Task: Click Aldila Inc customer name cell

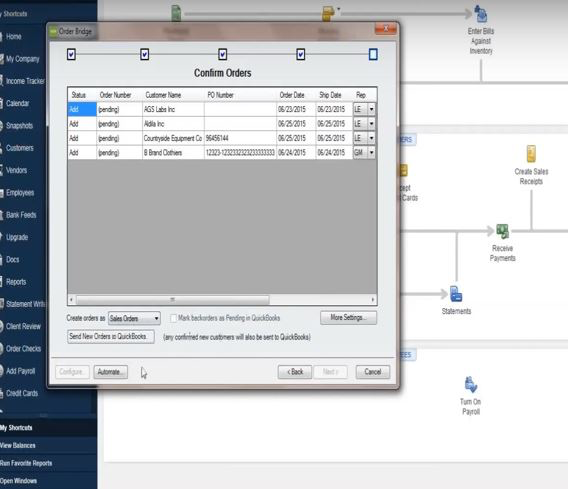Action: [x=173, y=124]
